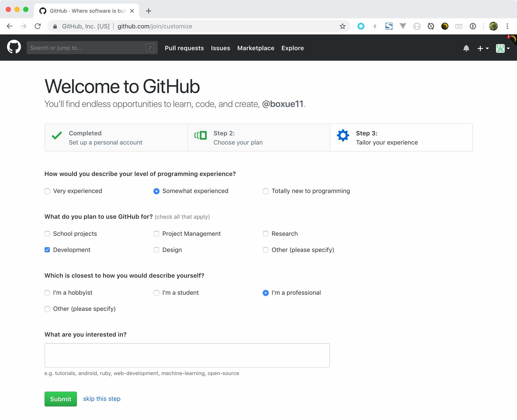
Task: Open the plus create-new dropdown
Action: [x=483, y=48]
